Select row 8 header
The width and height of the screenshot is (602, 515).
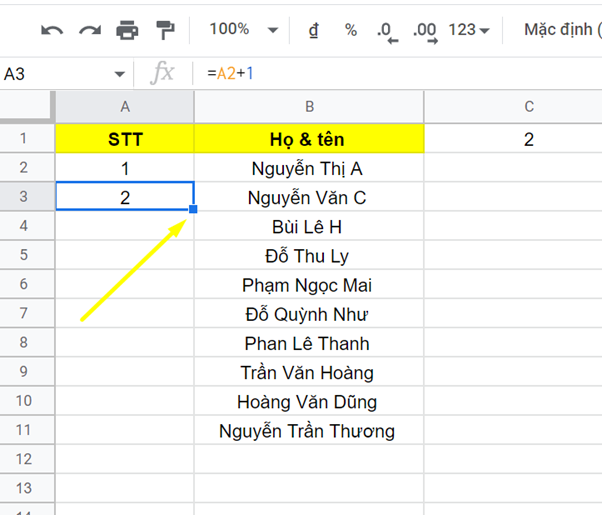click(27, 342)
